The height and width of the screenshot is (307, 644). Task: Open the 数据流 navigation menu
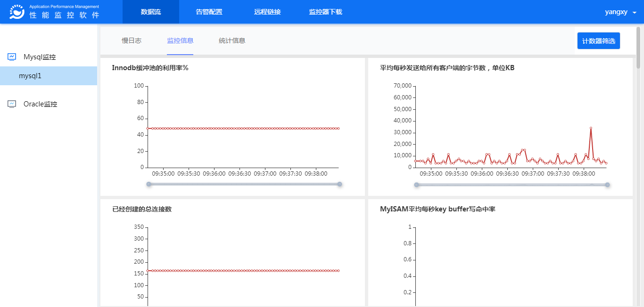click(x=151, y=12)
